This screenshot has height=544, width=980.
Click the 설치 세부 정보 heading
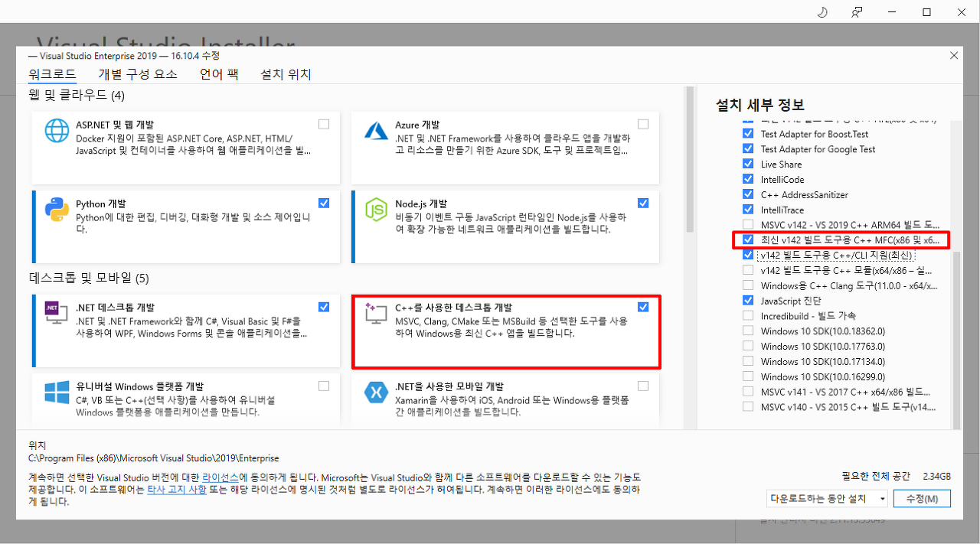coord(759,105)
